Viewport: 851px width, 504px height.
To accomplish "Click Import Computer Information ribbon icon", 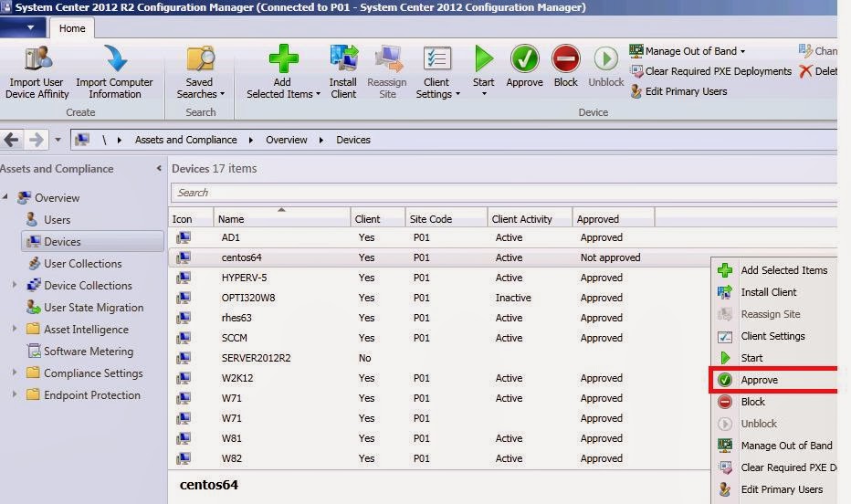I will [x=115, y=58].
